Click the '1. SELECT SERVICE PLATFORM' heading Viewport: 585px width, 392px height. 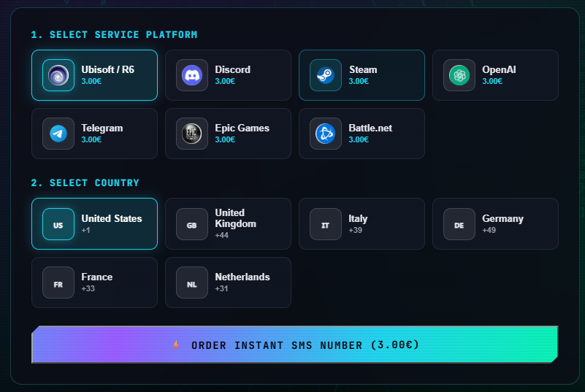click(x=114, y=35)
